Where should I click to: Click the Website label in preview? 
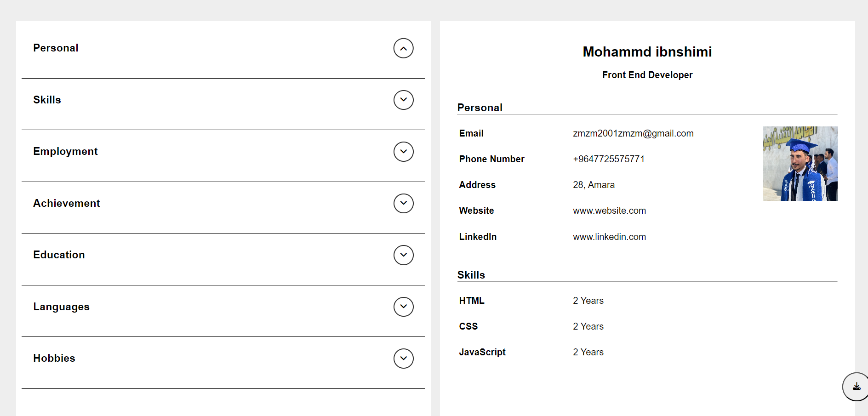click(x=476, y=211)
